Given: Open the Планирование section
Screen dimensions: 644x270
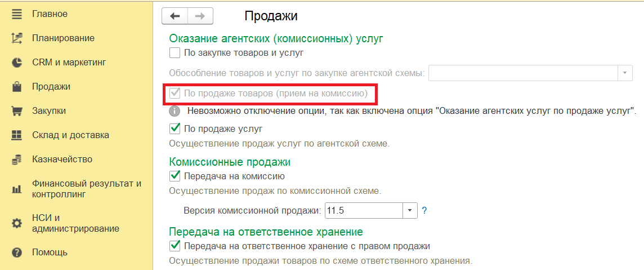Looking at the screenshot, I should tap(63, 38).
